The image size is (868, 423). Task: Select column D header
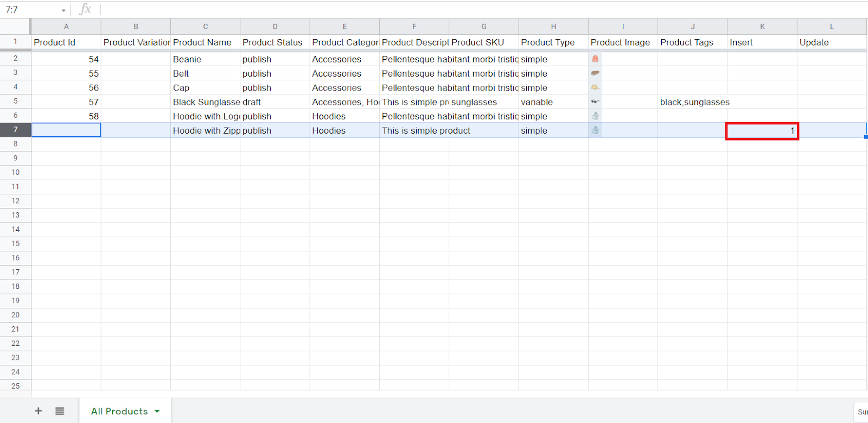point(275,27)
